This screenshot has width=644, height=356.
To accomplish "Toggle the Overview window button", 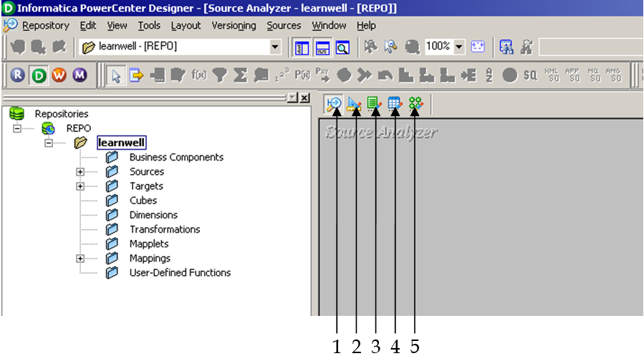I will pos(342,47).
